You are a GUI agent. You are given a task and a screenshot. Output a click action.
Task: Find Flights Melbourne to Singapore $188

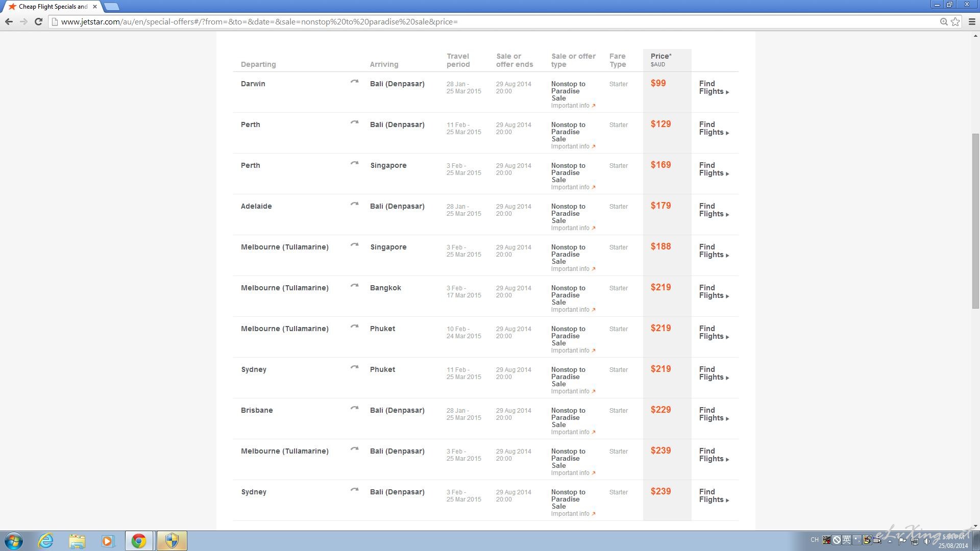coord(714,251)
